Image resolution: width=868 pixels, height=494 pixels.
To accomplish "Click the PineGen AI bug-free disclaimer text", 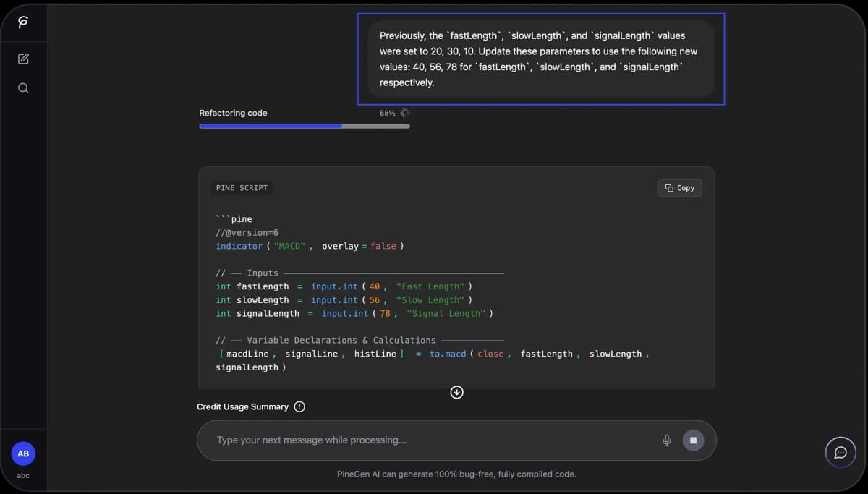I will pyautogui.click(x=456, y=474).
